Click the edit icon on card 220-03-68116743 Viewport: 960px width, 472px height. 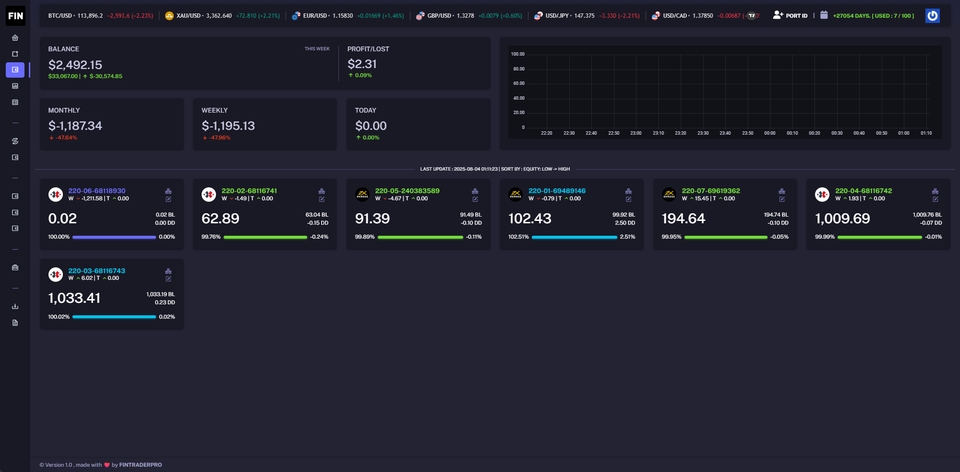point(168,279)
